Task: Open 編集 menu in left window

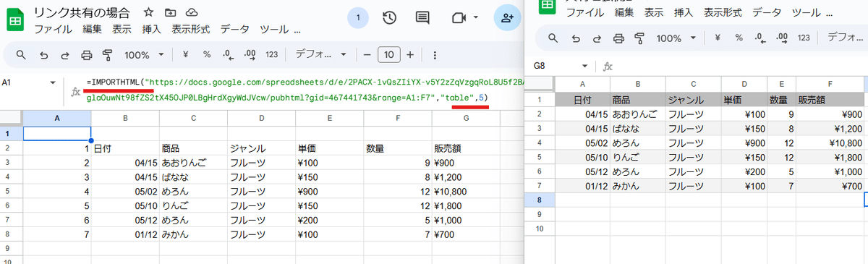Action: [92, 29]
